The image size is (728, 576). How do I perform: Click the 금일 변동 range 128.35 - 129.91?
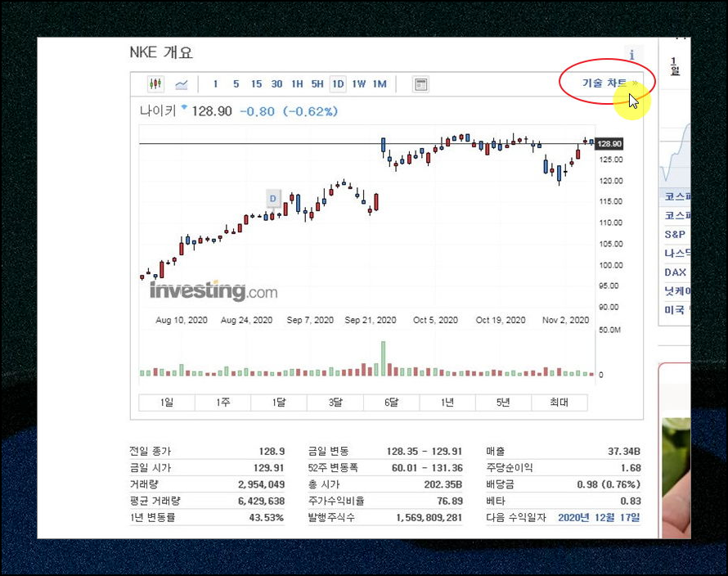tap(425, 452)
